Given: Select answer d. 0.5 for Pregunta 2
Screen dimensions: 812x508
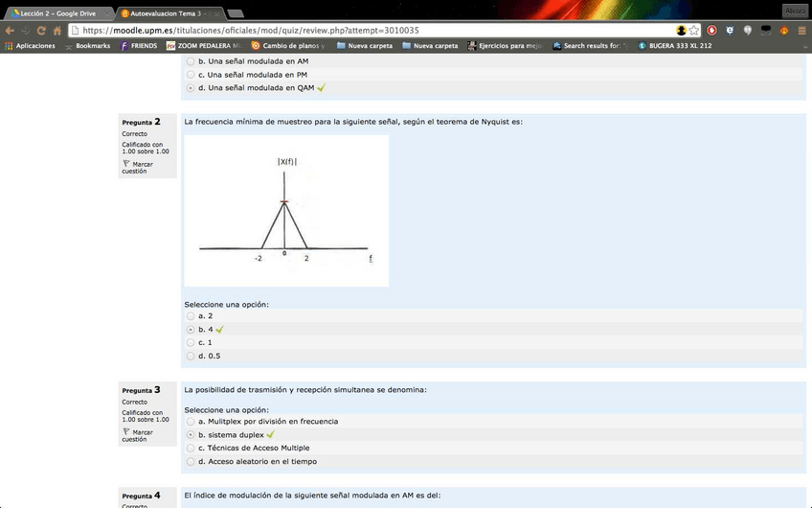Looking at the screenshot, I should point(191,356).
